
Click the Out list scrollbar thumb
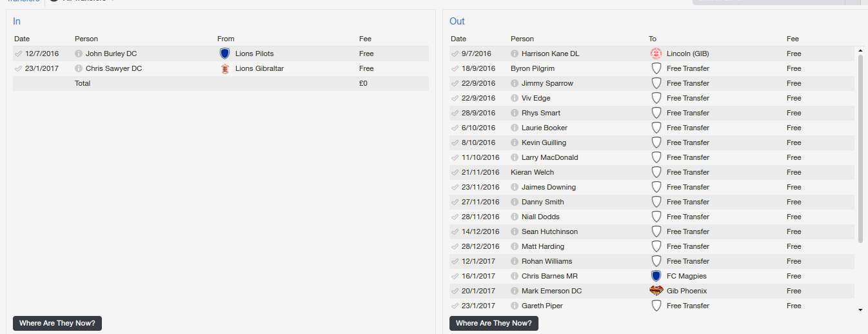tap(860, 148)
